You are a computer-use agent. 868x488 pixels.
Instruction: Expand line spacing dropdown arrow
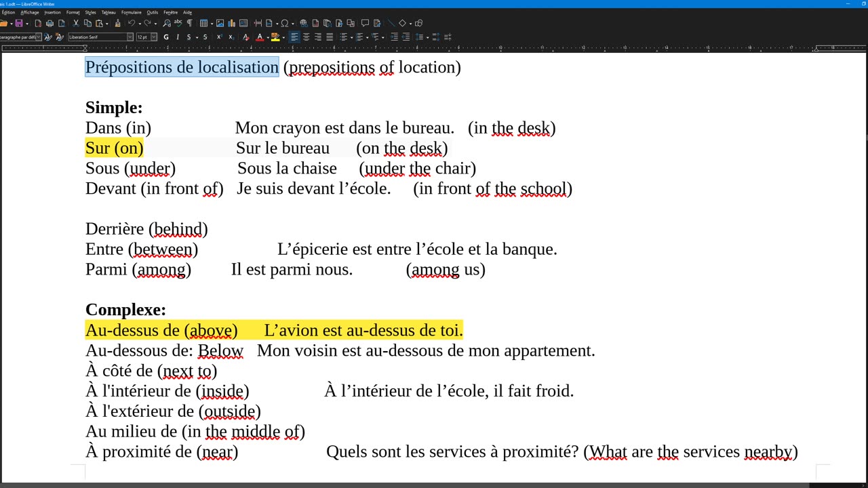(x=427, y=37)
